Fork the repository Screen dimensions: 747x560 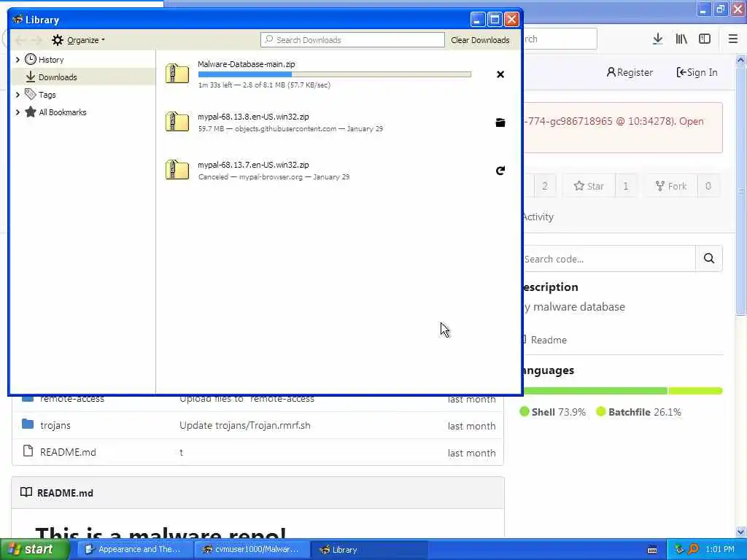click(x=671, y=186)
